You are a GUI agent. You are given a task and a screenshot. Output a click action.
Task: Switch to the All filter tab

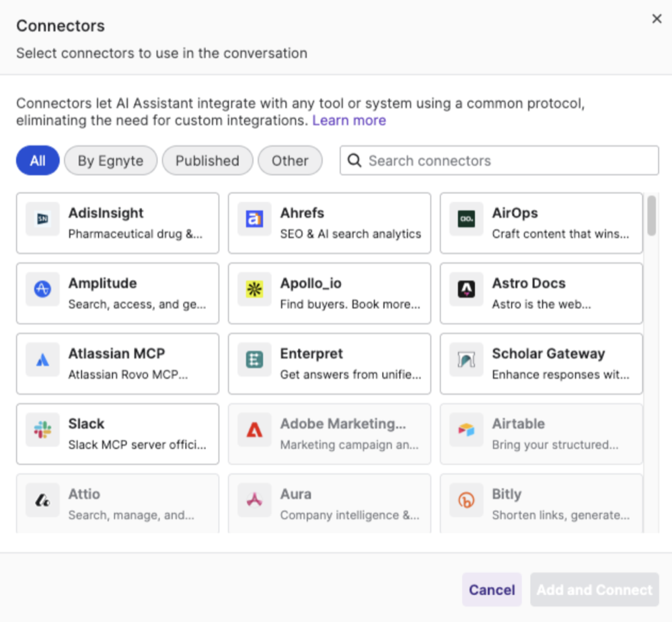pos(38,160)
